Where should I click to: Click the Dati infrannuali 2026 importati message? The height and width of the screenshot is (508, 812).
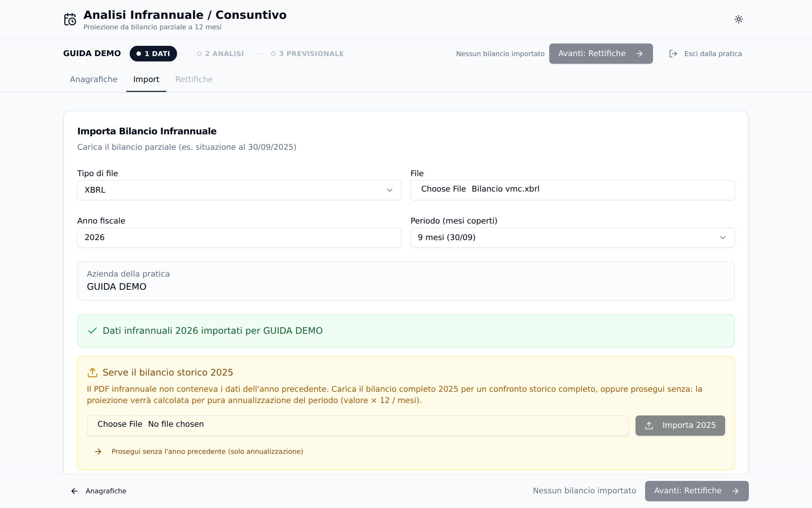click(x=406, y=331)
